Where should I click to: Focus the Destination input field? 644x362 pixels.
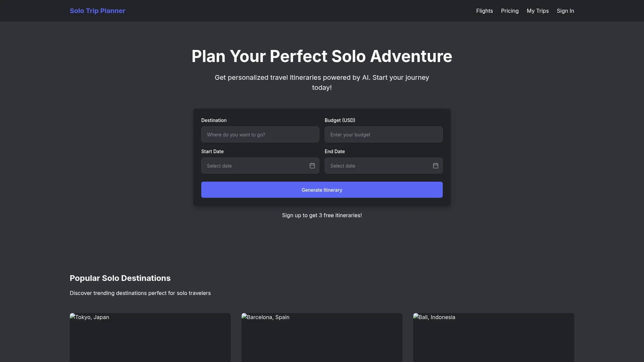tap(260, 134)
